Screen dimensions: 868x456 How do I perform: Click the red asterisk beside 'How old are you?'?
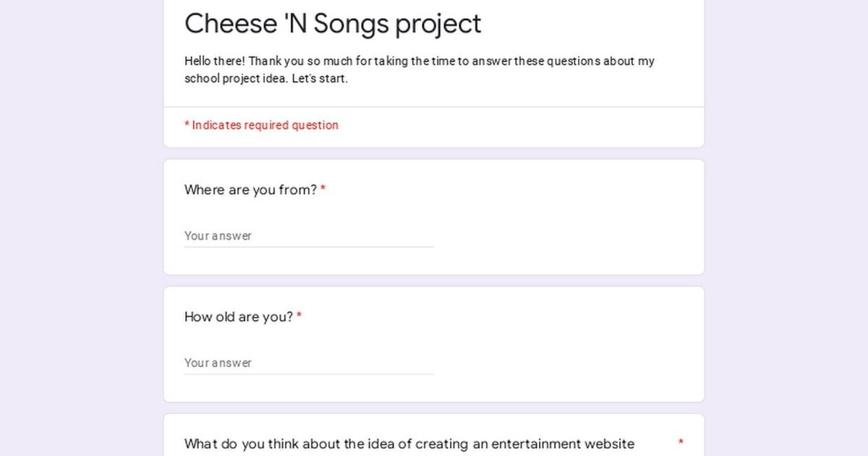(x=299, y=316)
